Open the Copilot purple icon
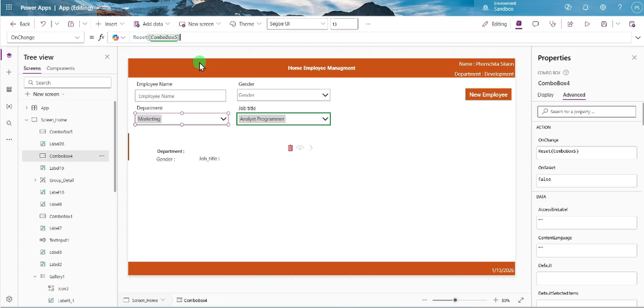The image size is (644, 308). [x=519, y=25]
